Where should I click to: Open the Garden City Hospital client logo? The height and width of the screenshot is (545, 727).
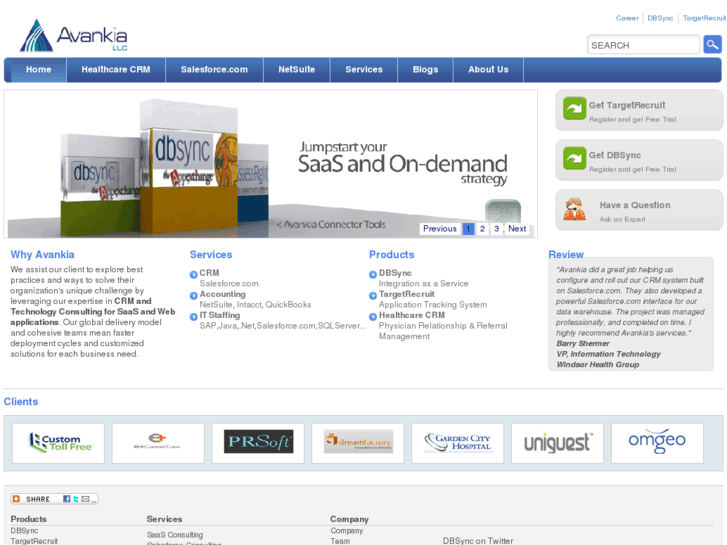pyautogui.click(x=458, y=443)
